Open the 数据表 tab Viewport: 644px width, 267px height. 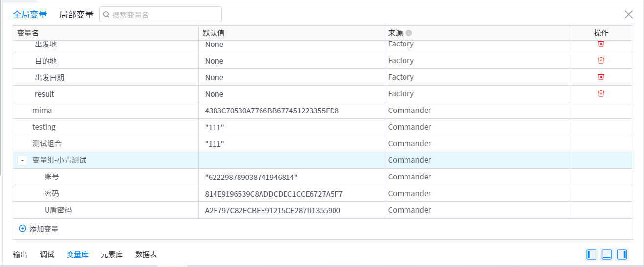(x=146, y=255)
